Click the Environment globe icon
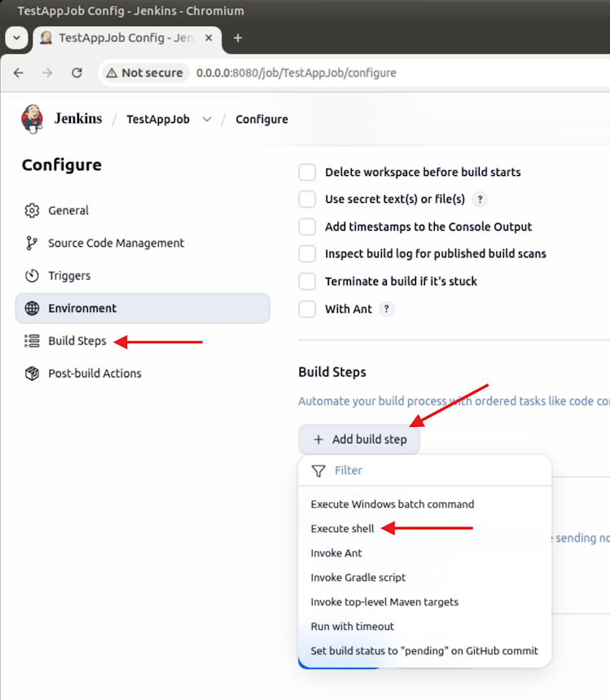This screenshot has width=610, height=700. coord(32,308)
